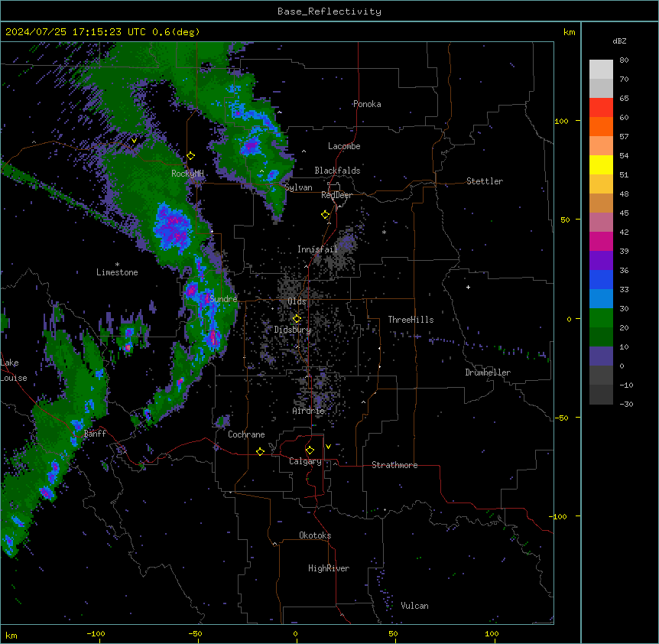Pick the yellow 54 dBZ legend swatch
Image resolution: width=659 pixels, height=644 pixels.
click(x=601, y=164)
